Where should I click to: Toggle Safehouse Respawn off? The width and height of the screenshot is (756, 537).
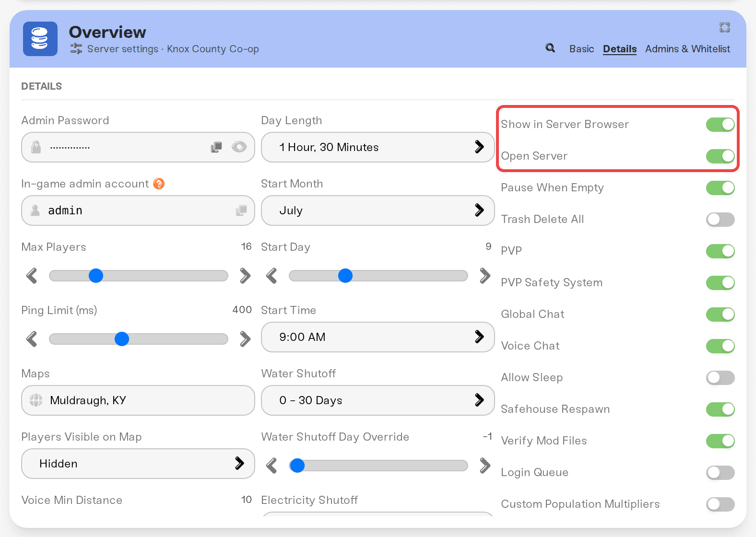tap(720, 409)
